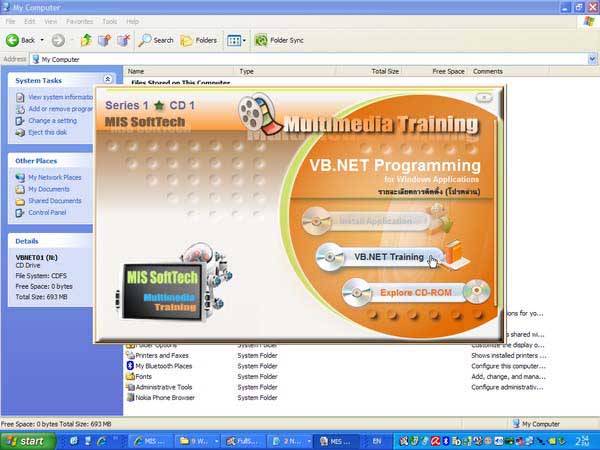Click the red antivirus tray icon
This screenshot has height=450, width=600.
(x=435, y=441)
